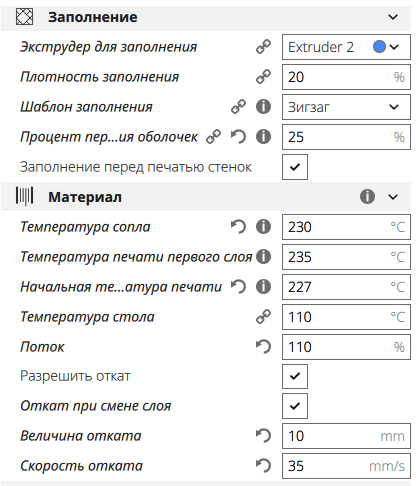This screenshot has height=486, width=417.
Task: Open Extruder 2 dropdown for infill
Action: tap(346, 47)
